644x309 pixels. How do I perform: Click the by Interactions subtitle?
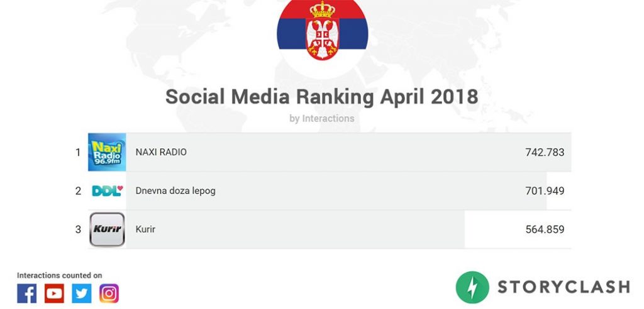coord(321,119)
